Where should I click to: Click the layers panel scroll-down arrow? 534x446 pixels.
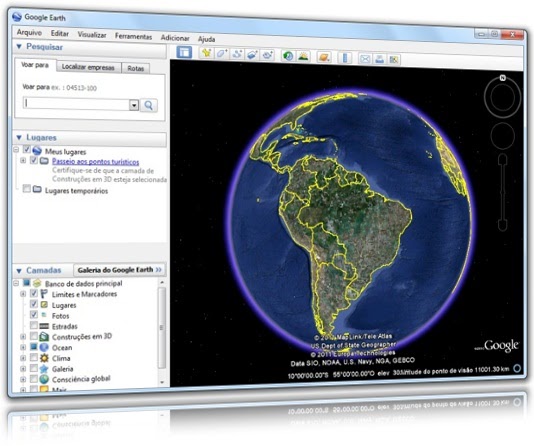162,382
